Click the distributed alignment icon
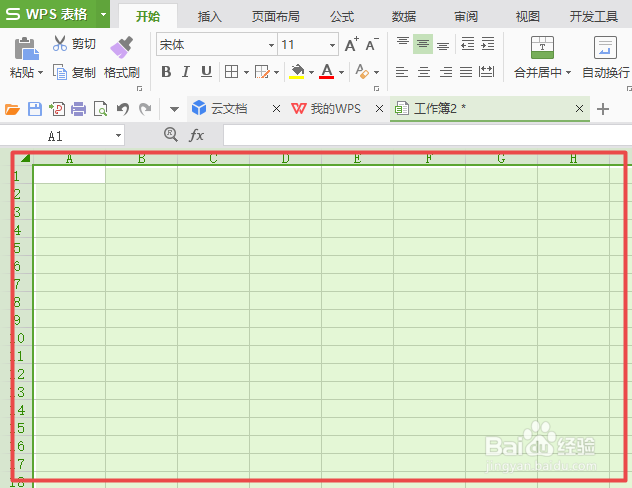The height and width of the screenshot is (488, 632). 486,72
